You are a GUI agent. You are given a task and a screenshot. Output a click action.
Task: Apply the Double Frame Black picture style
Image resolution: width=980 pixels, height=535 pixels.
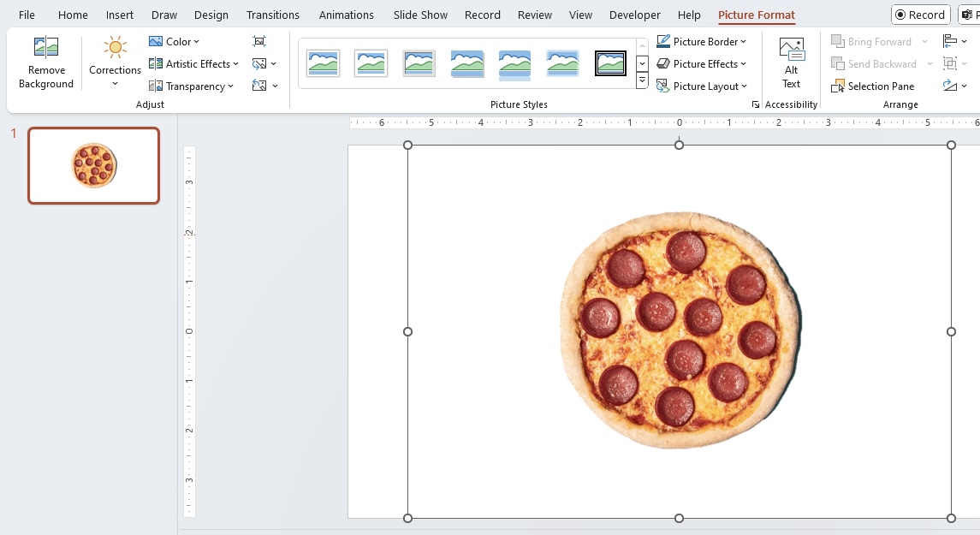(610, 63)
